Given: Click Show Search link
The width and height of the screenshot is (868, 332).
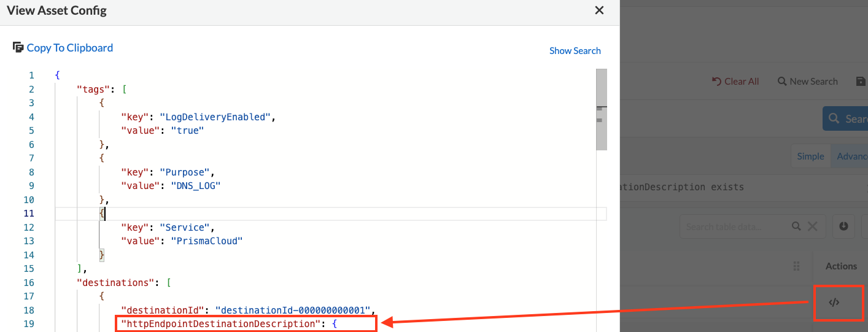Looking at the screenshot, I should pyautogui.click(x=575, y=51).
